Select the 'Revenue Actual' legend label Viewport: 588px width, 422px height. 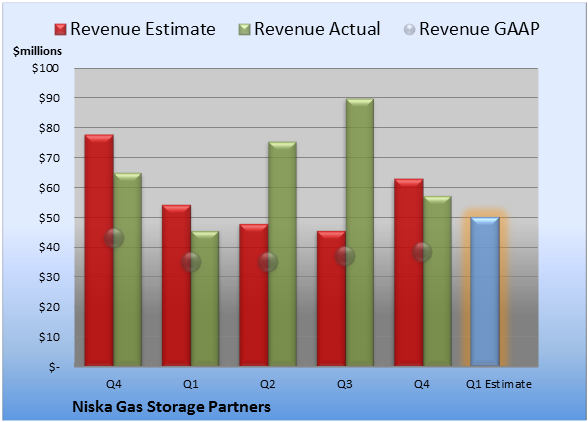317,29
